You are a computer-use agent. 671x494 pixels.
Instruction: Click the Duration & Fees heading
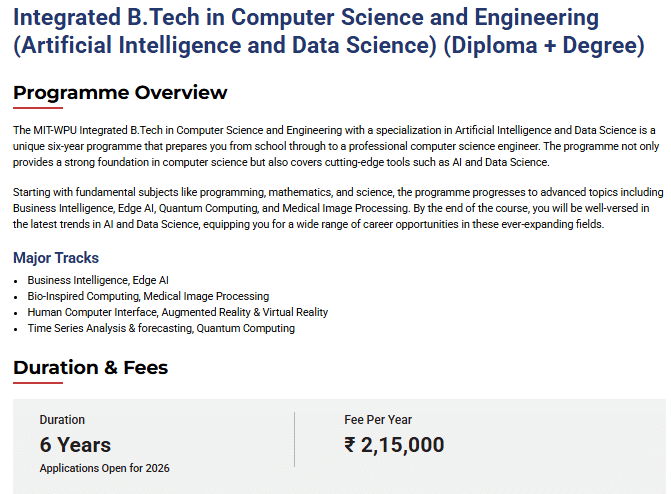tap(91, 368)
